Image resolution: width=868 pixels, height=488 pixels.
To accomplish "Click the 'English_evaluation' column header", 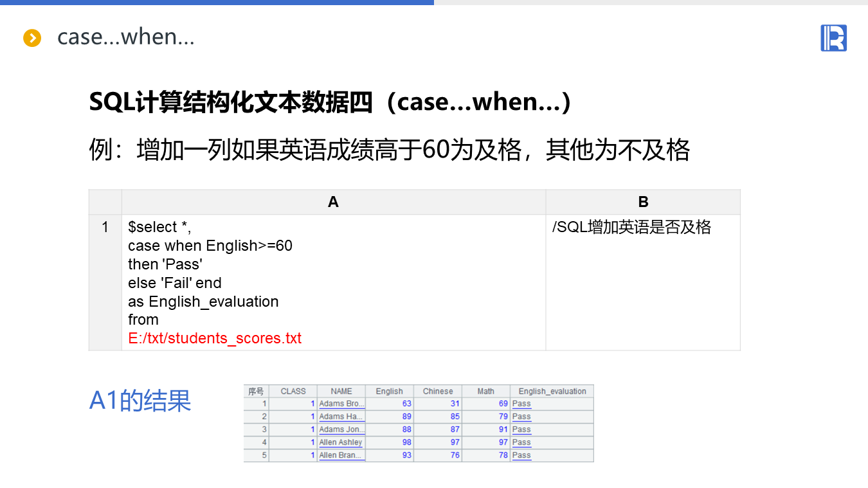I will 552,391.
